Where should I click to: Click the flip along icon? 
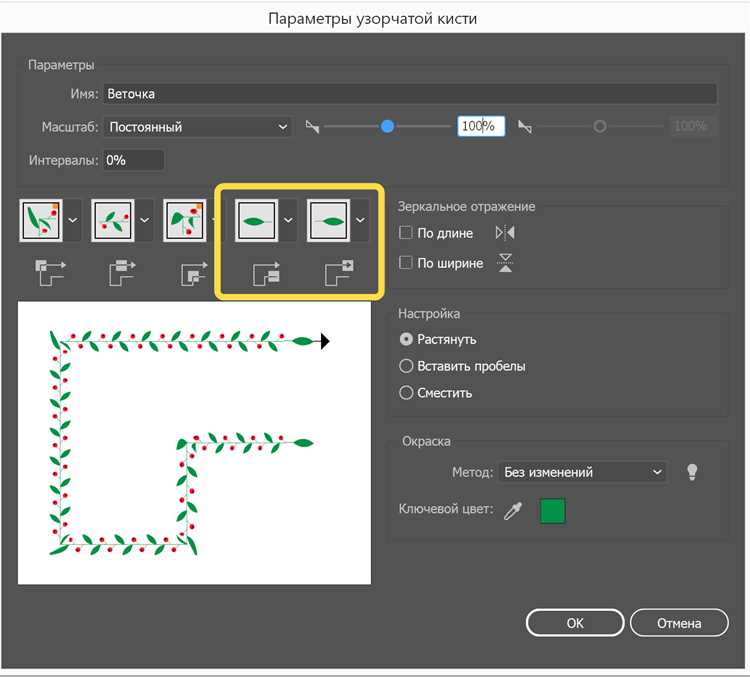pos(505,233)
